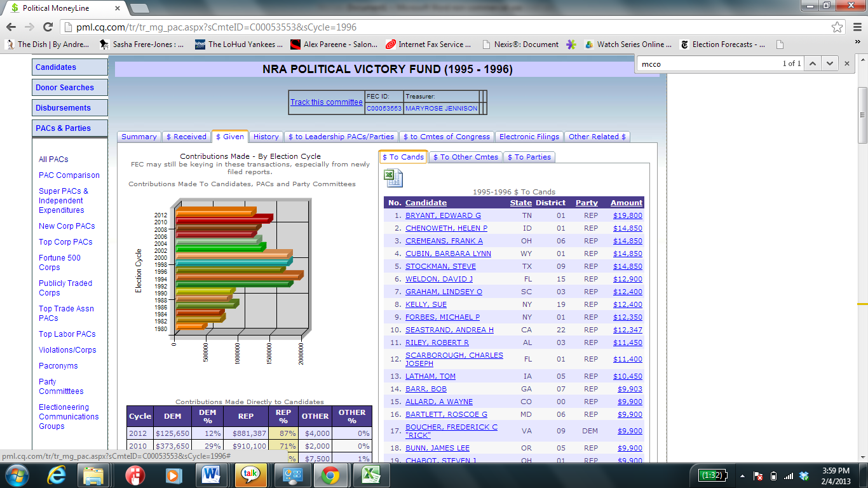Show hidden system tray icons arrow
This screenshot has height=488, width=868.
tap(742, 476)
